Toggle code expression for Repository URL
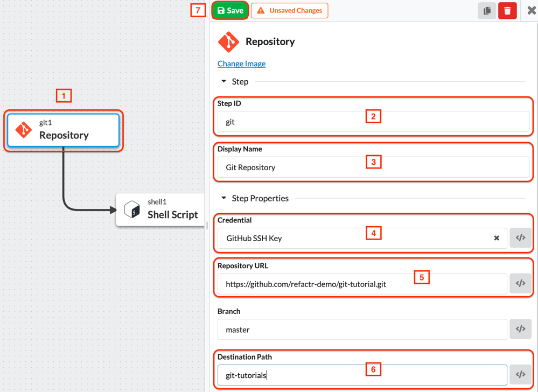Image resolution: width=538 pixels, height=392 pixels. (x=520, y=283)
